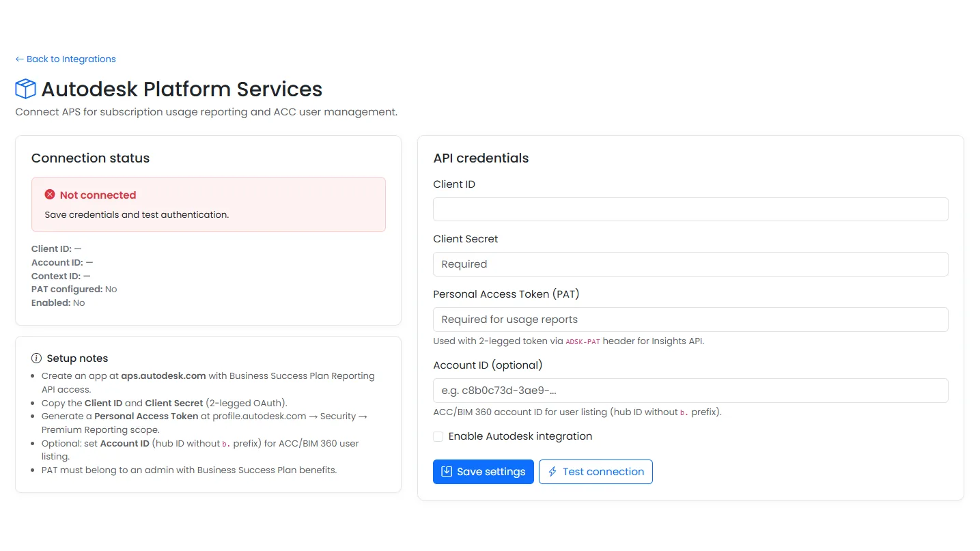Viewport: 980px width, 551px height.
Task: Click the 'Account ID: —' line in Connection status
Action: (62, 262)
